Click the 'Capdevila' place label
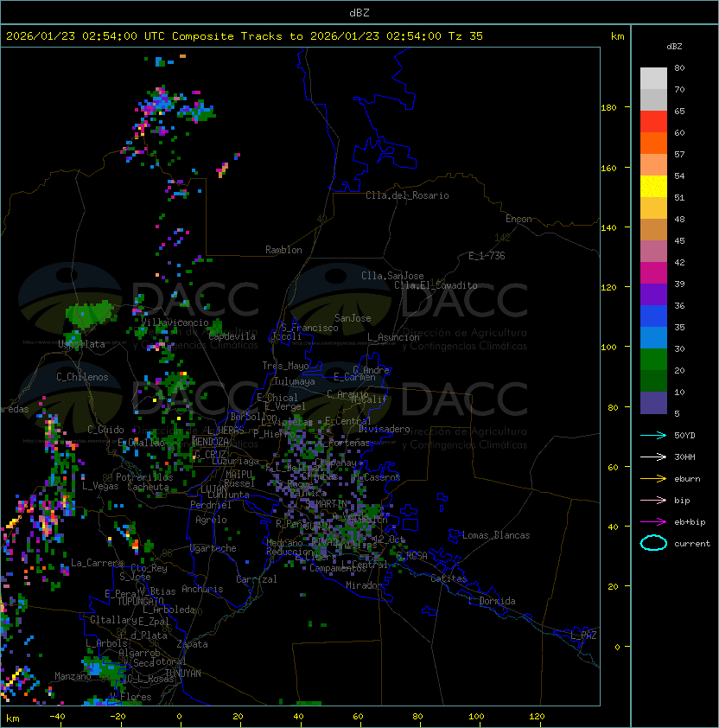Screen dimensions: 719x728 [x=232, y=336]
